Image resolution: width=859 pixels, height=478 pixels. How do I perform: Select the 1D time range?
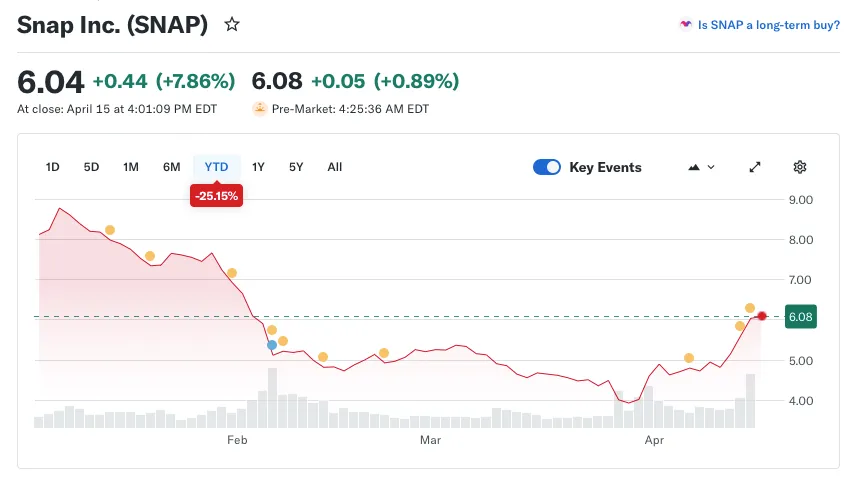click(x=53, y=167)
